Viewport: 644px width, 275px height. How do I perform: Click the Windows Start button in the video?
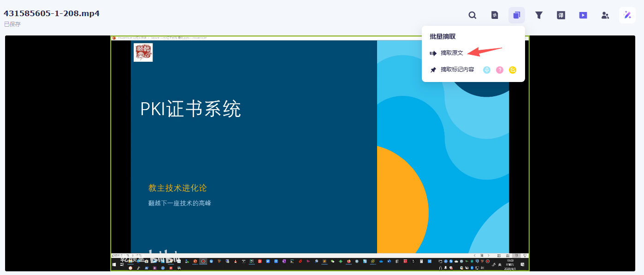pyautogui.click(x=113, y=264)
